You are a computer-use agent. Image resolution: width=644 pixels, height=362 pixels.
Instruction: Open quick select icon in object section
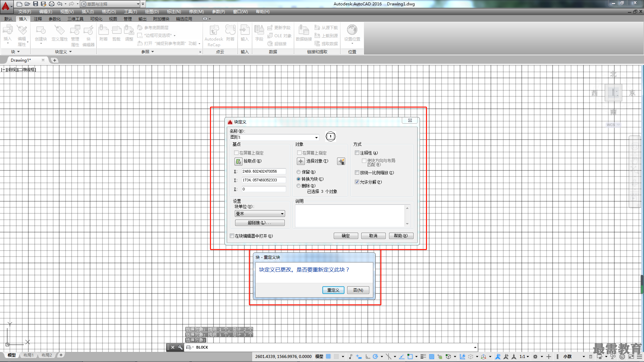tap(341, 162)
